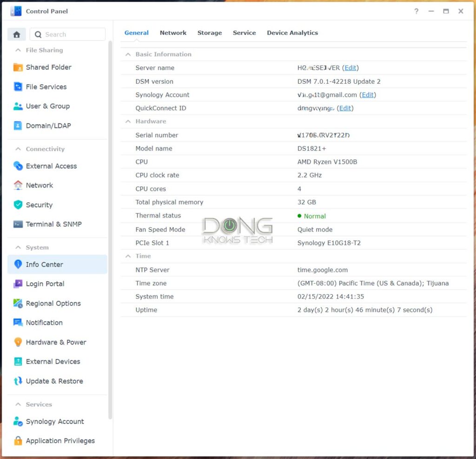Open the Update & Restore icon
Screen dimensions: 476x459
18,381
